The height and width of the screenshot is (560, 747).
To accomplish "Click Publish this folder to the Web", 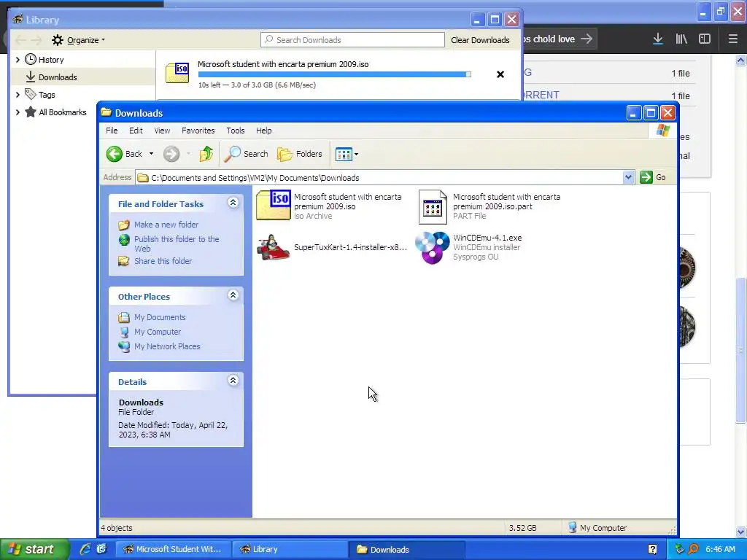I will 177,244.
